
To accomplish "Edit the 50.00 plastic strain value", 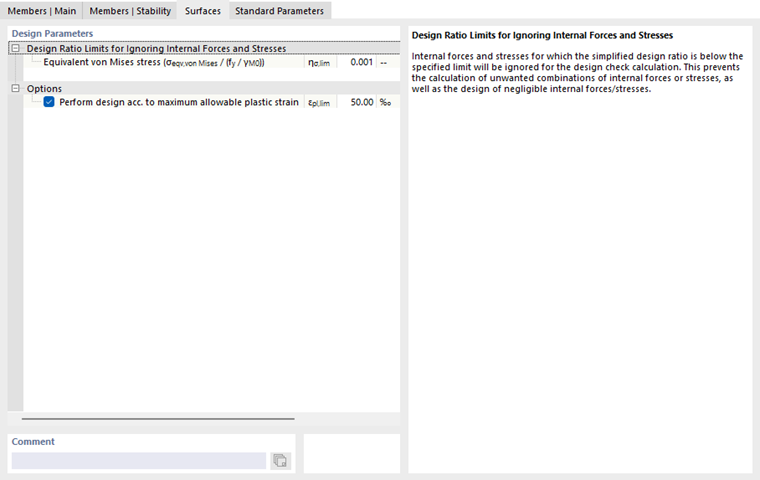I will tap(356, 102).
